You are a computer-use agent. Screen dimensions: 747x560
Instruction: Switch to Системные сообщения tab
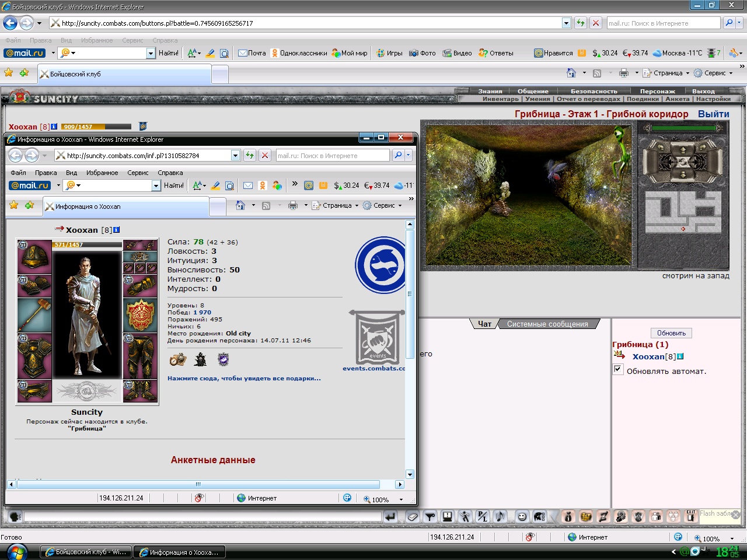pos(547,324)
